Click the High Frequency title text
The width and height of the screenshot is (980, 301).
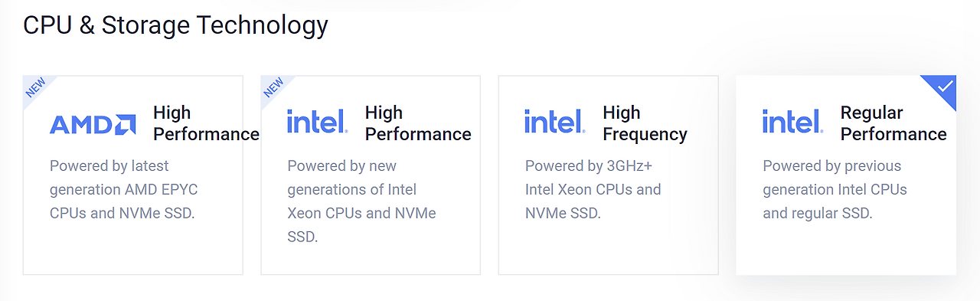click(645, 123)
